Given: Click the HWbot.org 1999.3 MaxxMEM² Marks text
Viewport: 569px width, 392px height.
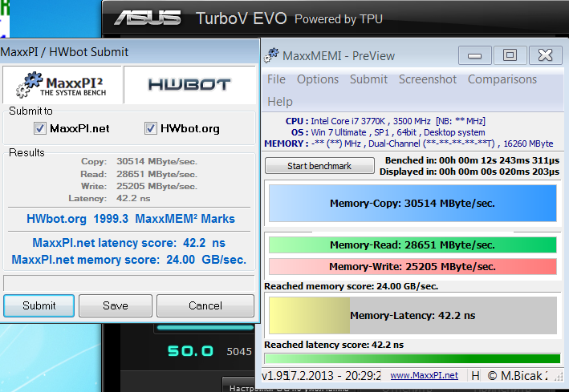Looking at the screenshot, I should tap(131, 219).
